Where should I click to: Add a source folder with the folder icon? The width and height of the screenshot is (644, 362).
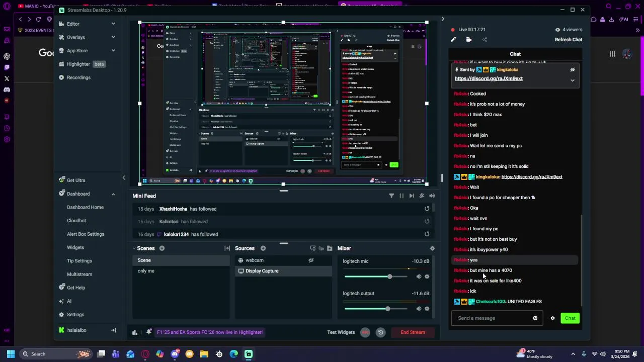click(x=330, y=248)
